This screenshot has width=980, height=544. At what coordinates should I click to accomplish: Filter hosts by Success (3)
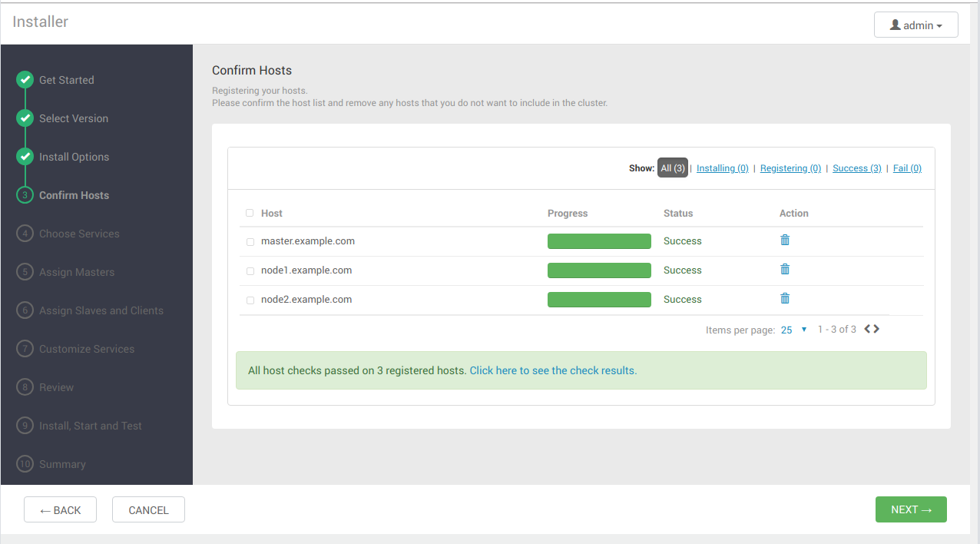[x=857, y=168]
